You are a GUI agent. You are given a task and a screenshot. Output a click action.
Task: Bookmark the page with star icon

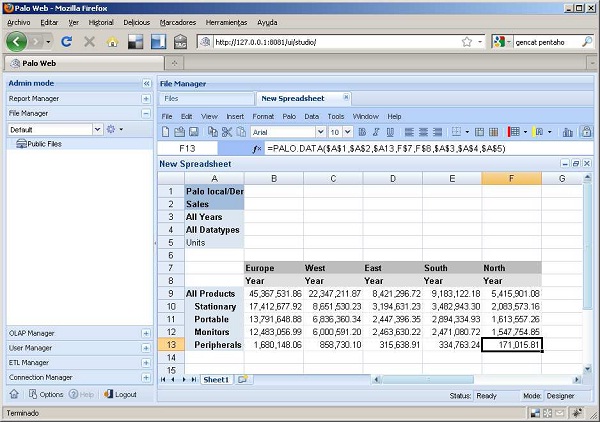click(x=467, y=42)
